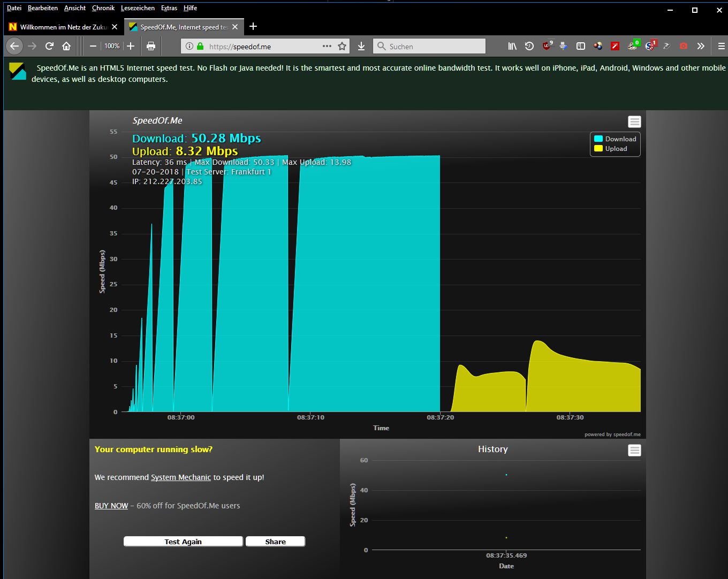728x579 pixels.
Task: View site information icon in address bar
Action: coord(189,47)
